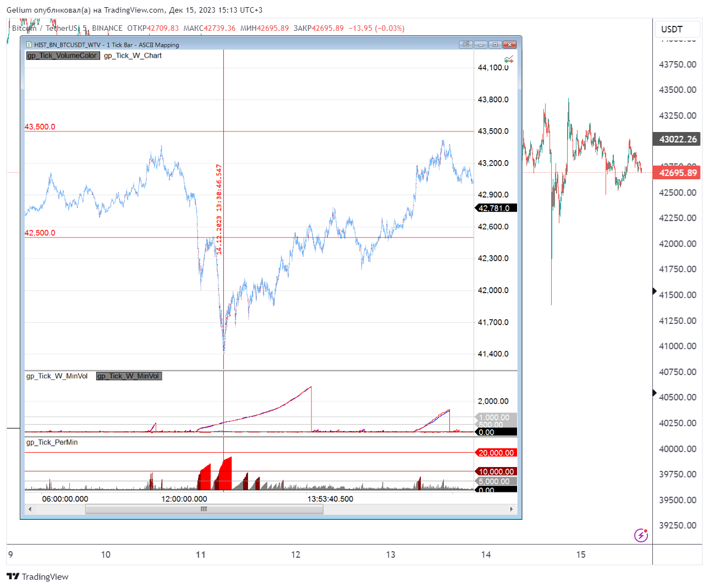Viewport: 709px width, 588px height.
Task: Click the chart window document icon in title bar
Action: (x=29, y=45)
